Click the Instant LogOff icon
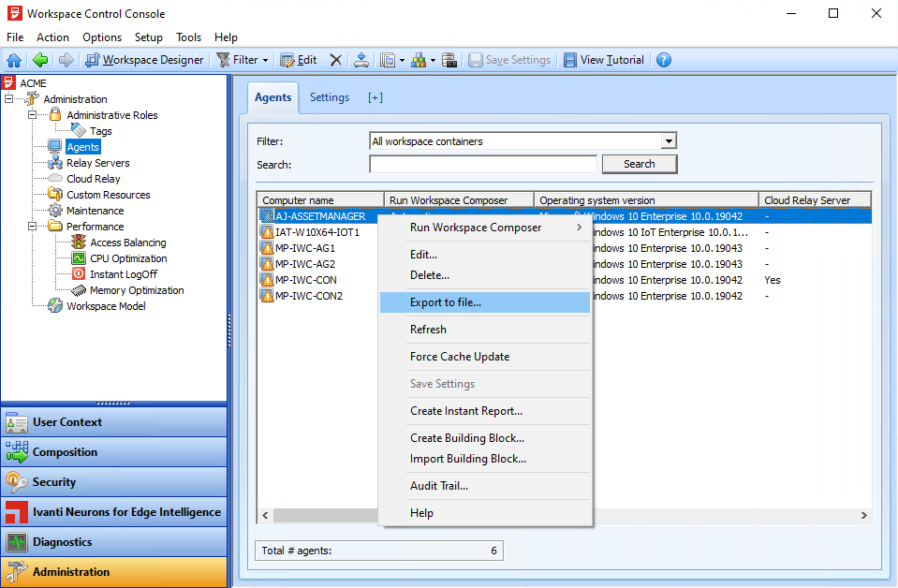 tap(79, 274)
